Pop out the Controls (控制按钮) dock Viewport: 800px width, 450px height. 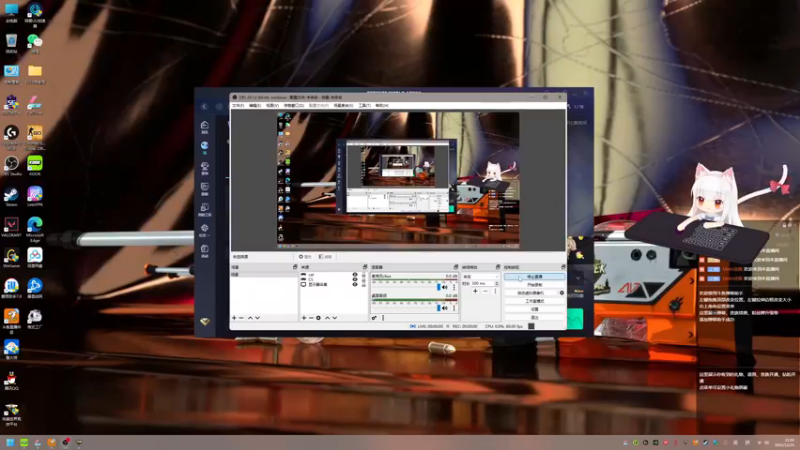pos(563,267)
